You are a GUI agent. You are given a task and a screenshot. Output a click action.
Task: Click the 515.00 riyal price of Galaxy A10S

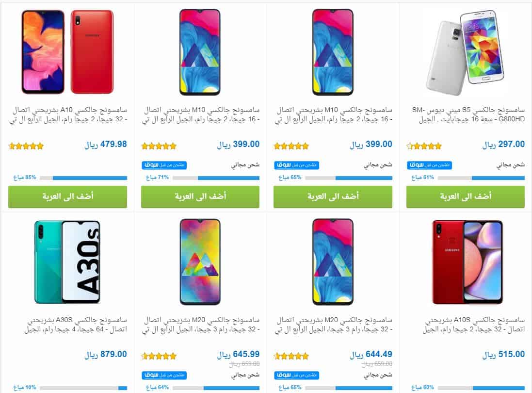click(x=503, y=355)
